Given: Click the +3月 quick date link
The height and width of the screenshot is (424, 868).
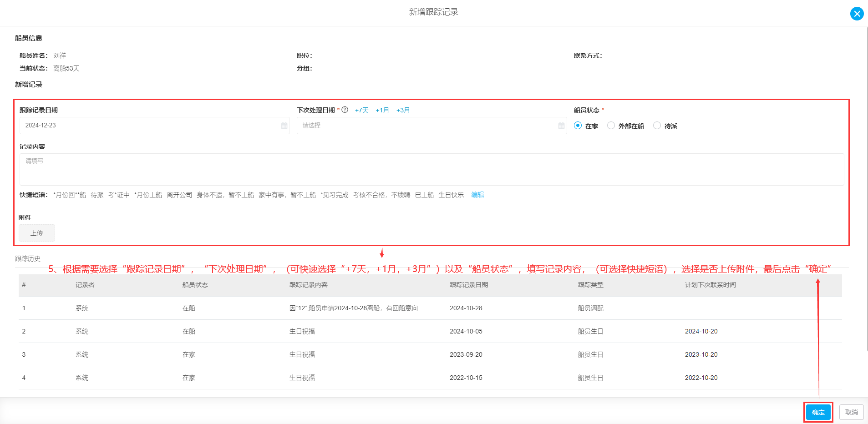Looking at the screenshot, I should point(403,110).
